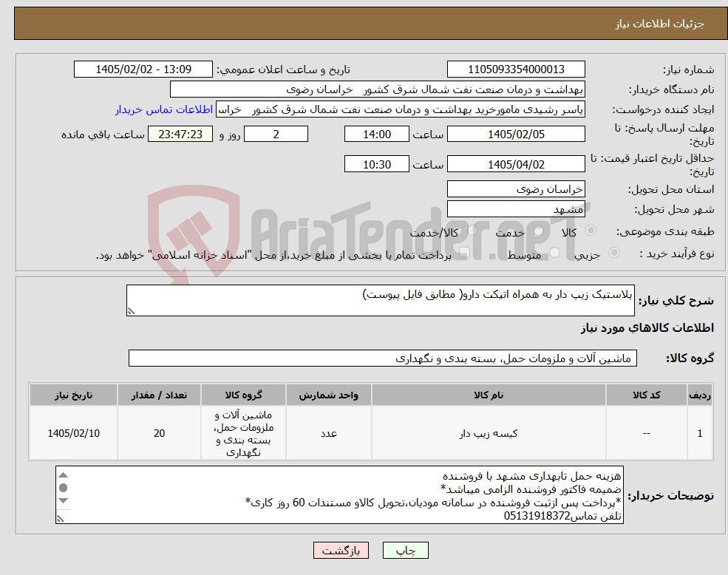Click the delivery province field خراسان رضوی
The image size is (728, 575).
tap(516, 189)
